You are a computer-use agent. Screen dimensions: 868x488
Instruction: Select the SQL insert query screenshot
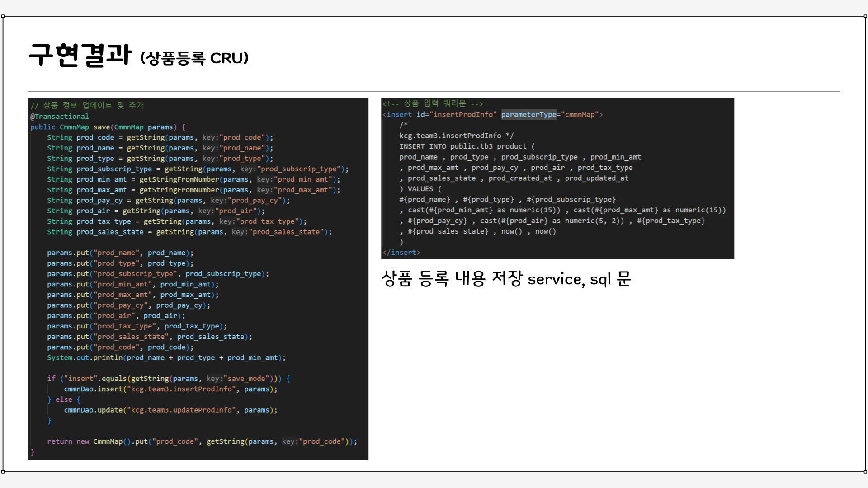pyautogui.click(x=557, y=178)
